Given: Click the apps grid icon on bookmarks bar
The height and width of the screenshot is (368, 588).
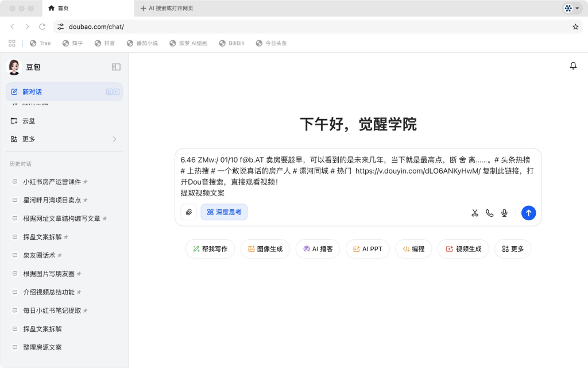Looking at the screenshot, I should tap(11, 43).
